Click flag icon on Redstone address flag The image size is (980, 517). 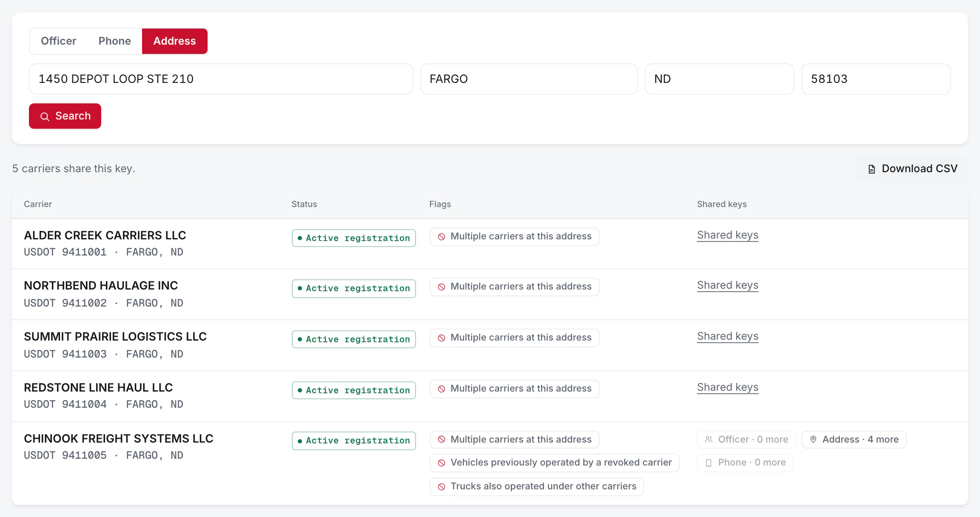(x=442, y=389)
